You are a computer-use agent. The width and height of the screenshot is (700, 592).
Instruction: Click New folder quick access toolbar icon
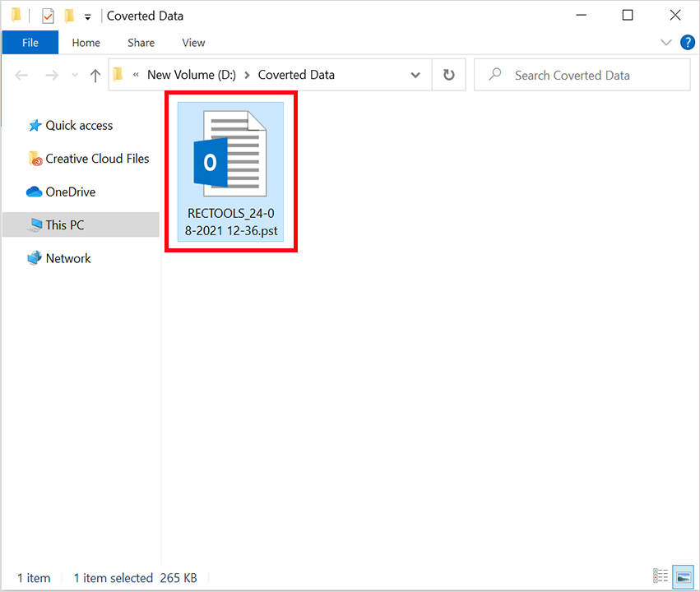(x=69, y=16)
